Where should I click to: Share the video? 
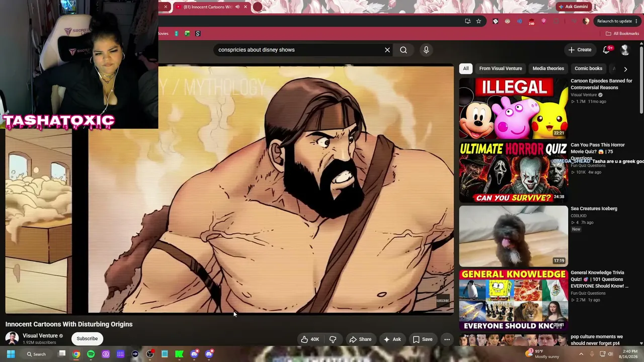[360, 339]
